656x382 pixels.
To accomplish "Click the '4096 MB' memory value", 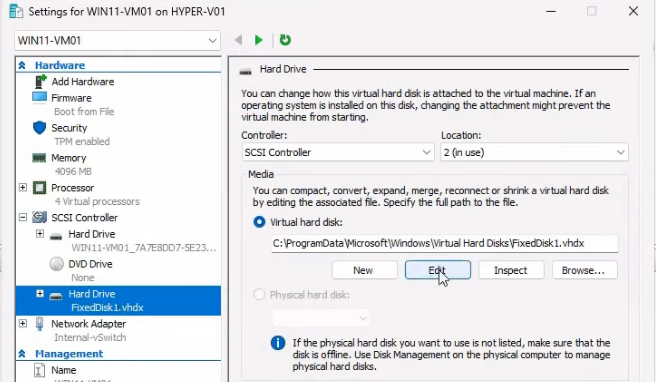I will [73, 172].
